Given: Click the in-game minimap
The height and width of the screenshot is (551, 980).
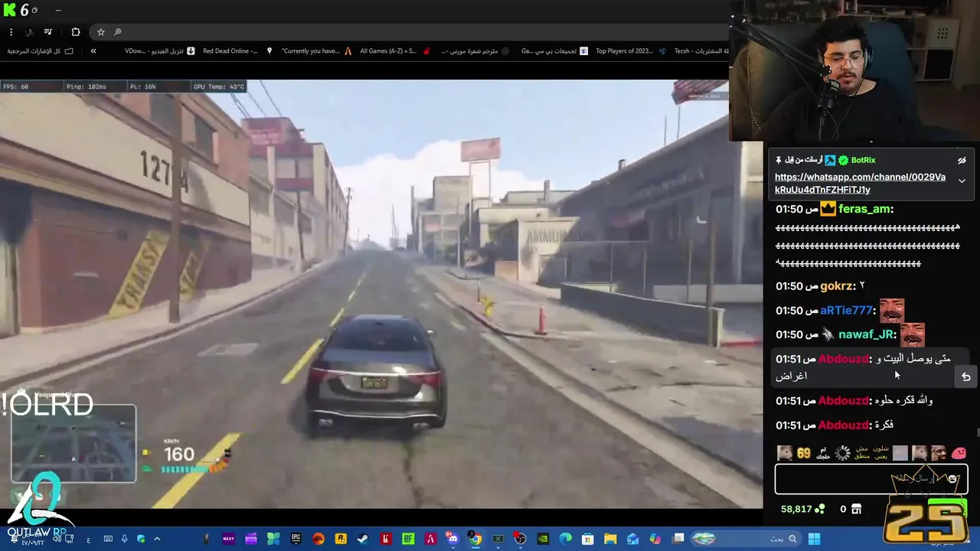Looking at the screenshot, I should (x=73, y=444).
